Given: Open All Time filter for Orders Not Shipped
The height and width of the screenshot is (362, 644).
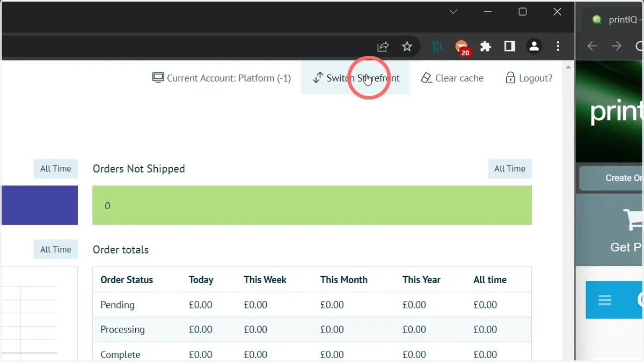Looking at the screenshot, I should click(x=510, y=168).
